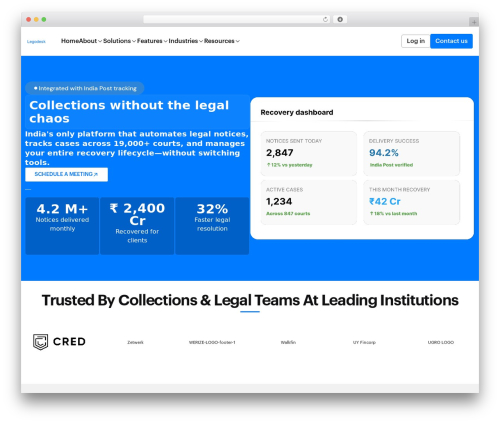
Task: Expand the Solutions dropdown menu
Action: point(119,41)
